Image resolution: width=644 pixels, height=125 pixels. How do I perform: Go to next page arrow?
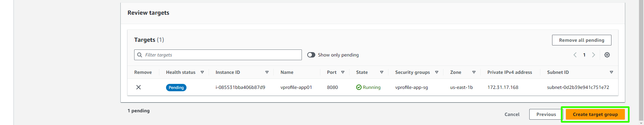tap(593, 55)
